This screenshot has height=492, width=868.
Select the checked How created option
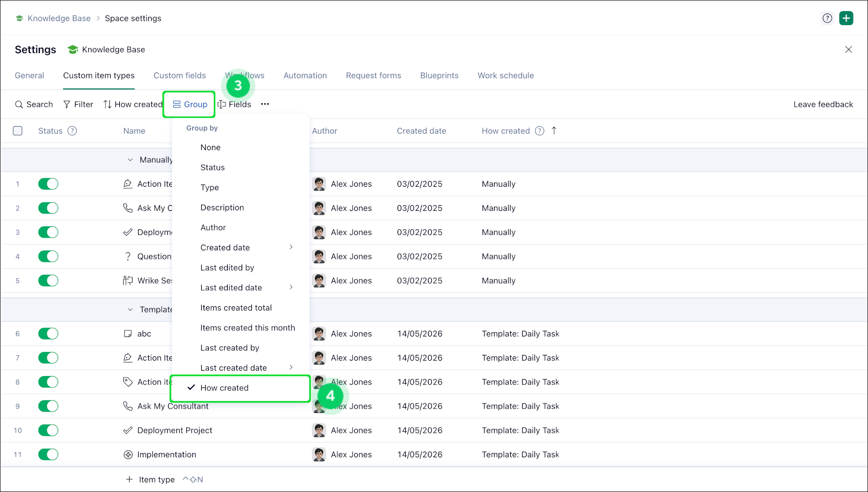(240, 388)
